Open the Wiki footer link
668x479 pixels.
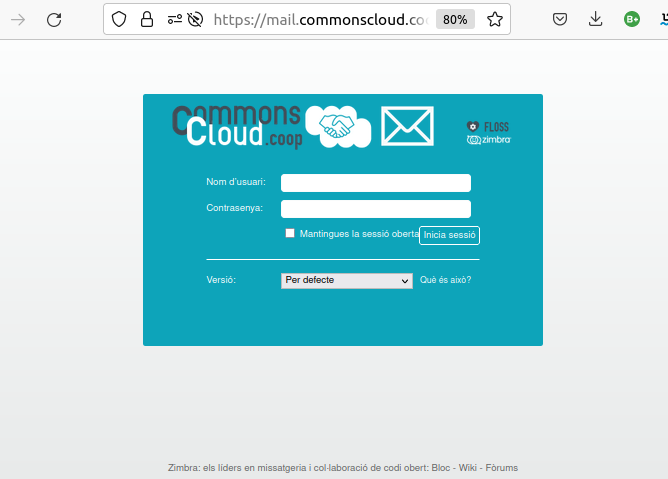[468, 468]
